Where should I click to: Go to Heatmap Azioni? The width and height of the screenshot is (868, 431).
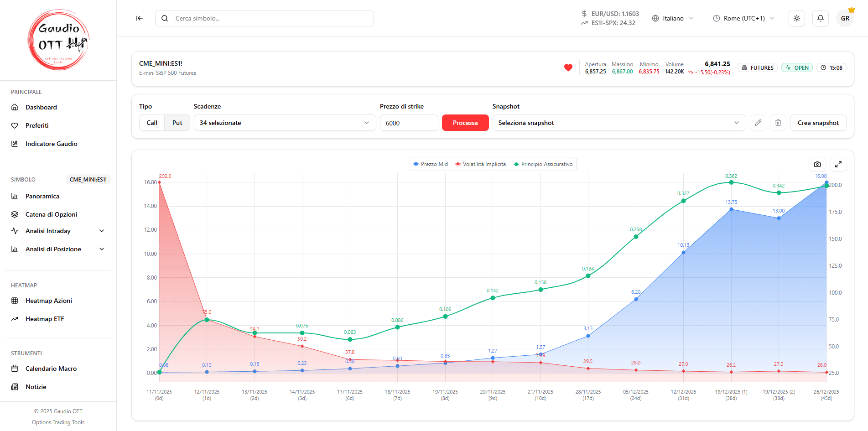pyautogui.click(x=48, y=301)
